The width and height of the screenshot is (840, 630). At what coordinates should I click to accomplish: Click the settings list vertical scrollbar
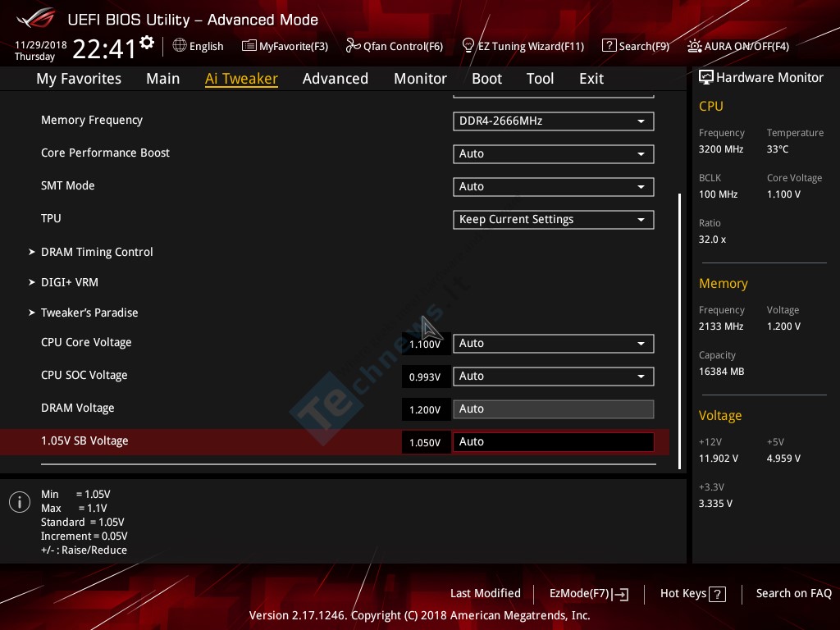click(x=679, y=331)
